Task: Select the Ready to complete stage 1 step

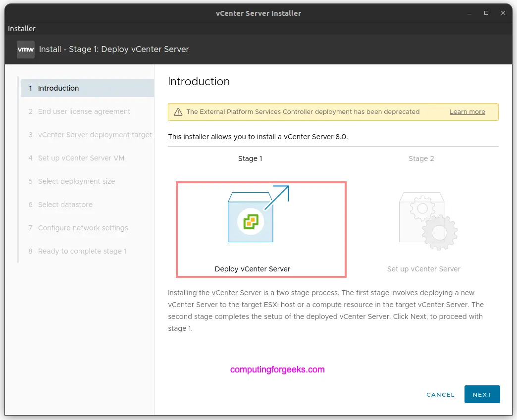Action: [82, 251]
